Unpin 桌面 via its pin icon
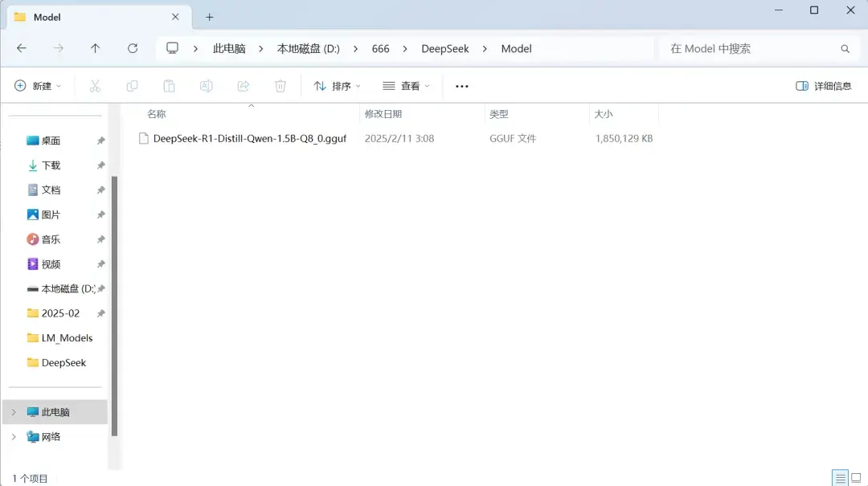The width and height of the screenshot is (868, 486). (x=100, y=141)
